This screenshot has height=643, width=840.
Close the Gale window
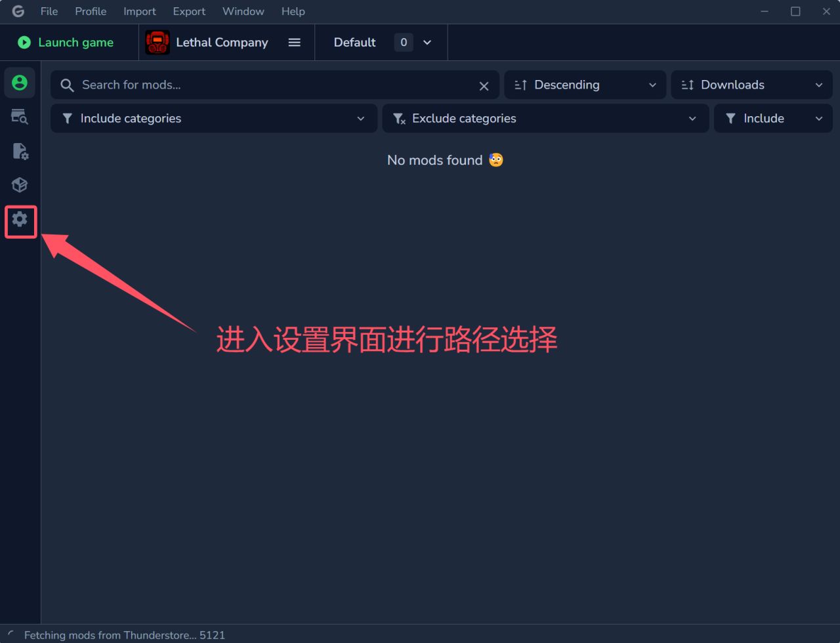(x=826, y=11)
